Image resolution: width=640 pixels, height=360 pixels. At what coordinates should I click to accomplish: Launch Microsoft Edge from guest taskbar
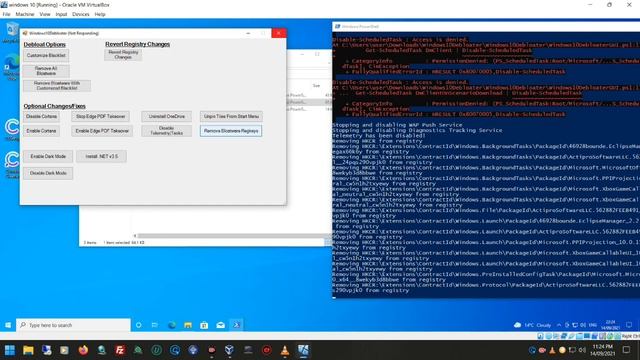tap(172, 325)
